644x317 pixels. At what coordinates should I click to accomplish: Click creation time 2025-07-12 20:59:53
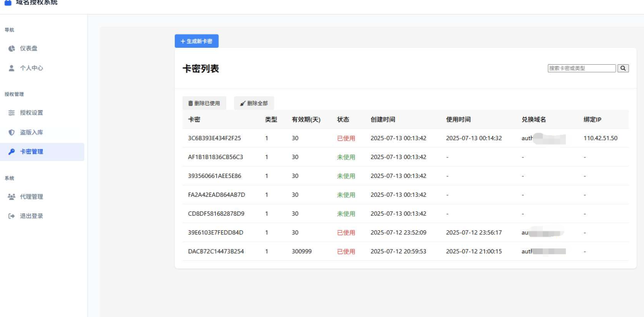pos(398,252)
